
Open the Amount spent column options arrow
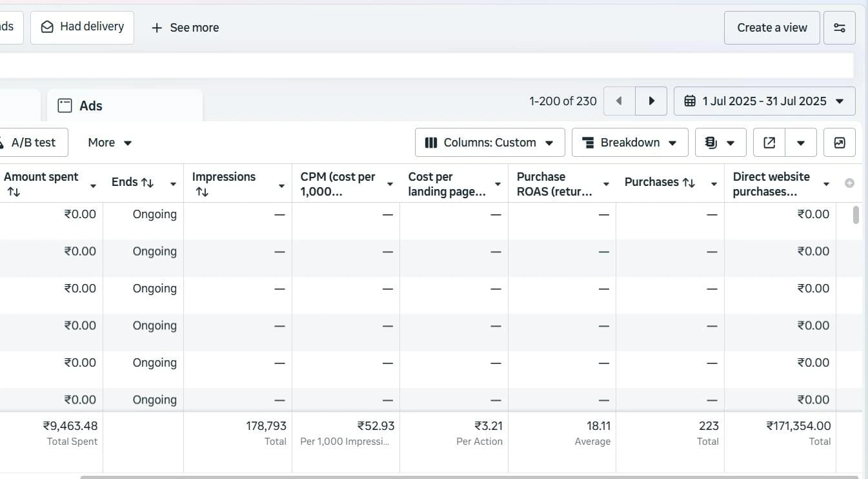coord(93,186)
